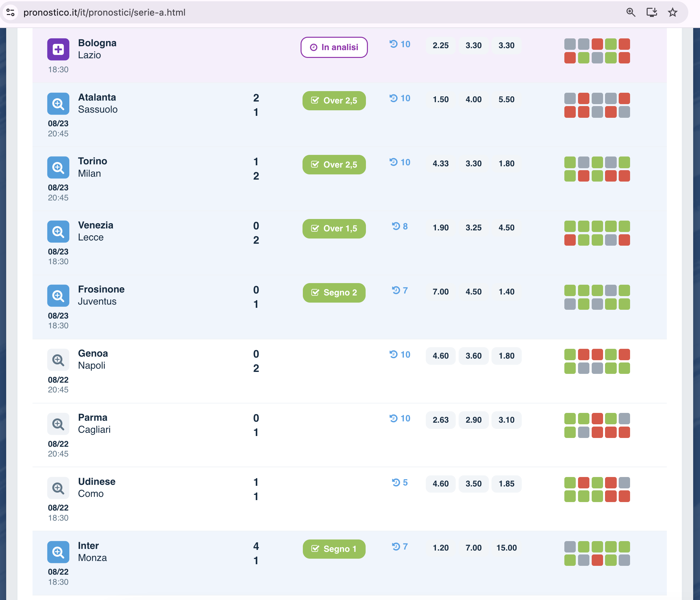Click the history icon 10 for Bologna–Lazio
Image resolution: width=700 pixels, height=600 pixels.
[x=400, y=44]
